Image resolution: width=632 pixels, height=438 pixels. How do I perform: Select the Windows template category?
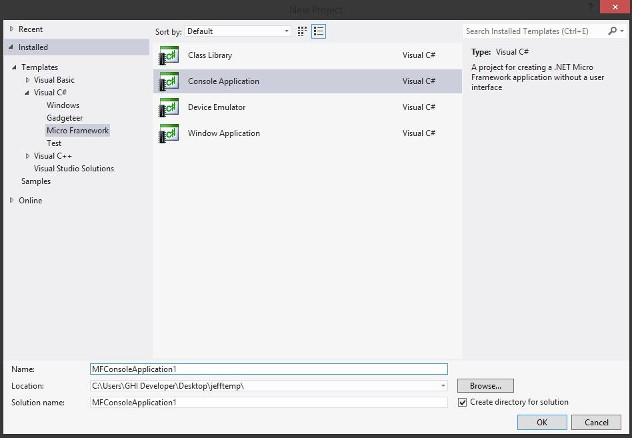(63, 105)
